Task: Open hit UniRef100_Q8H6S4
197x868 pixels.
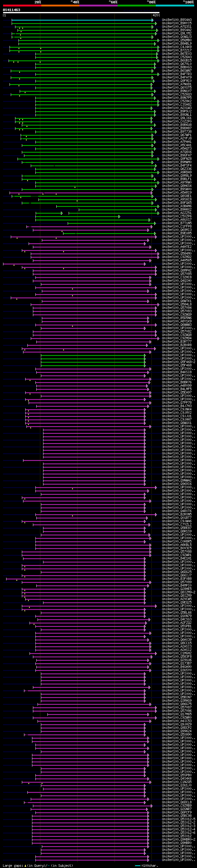Action: click(x=177, y=186)
